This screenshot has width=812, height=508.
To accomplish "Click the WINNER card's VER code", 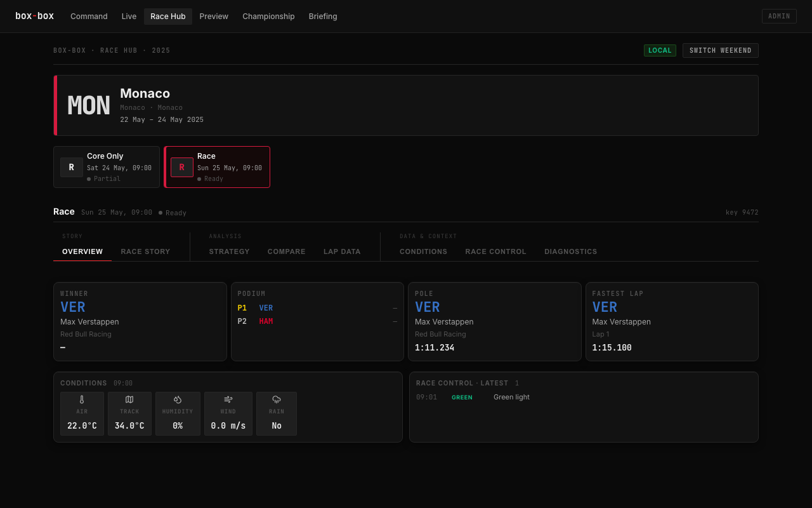I will pyautogui.click(x=73, y=307).
